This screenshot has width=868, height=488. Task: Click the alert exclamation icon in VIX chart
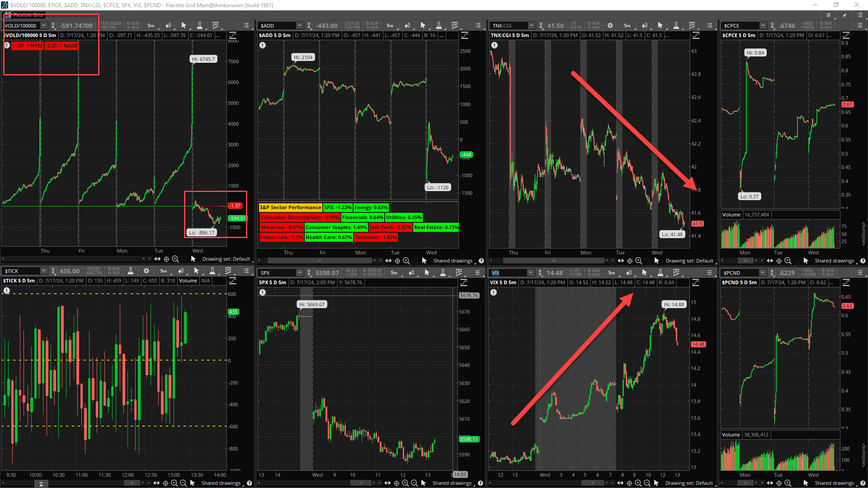[x=494, y=292]
